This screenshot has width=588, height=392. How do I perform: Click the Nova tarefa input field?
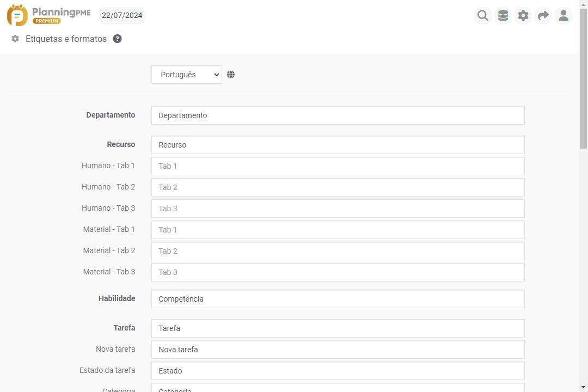click(x=338, y=350)
